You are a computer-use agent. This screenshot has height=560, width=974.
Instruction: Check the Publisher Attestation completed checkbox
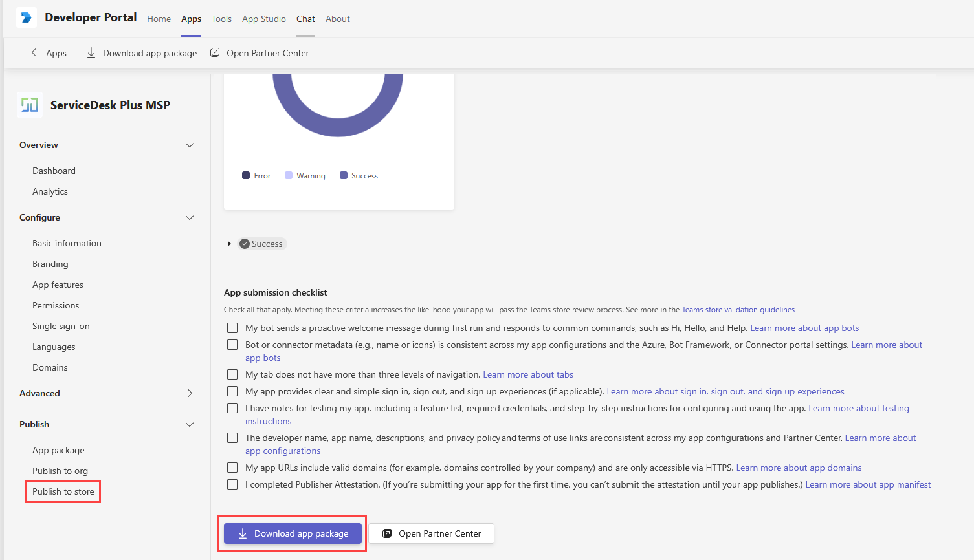pyautogui.click(x=232, y=484)
